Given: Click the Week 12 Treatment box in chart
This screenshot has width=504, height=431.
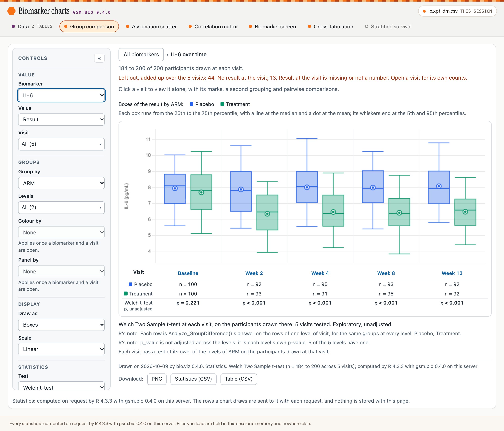Looking at the screenshot, I should click(x=465, y=212).
